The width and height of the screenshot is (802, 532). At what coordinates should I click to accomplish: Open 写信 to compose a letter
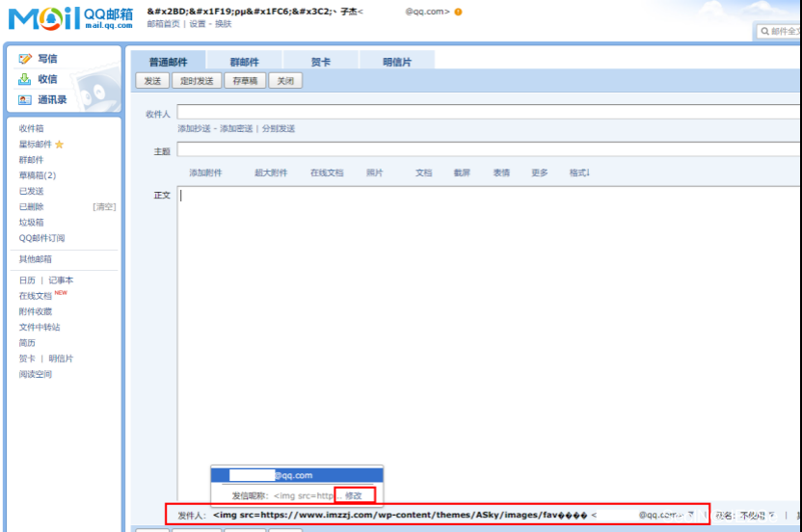(x=47, y=59)
